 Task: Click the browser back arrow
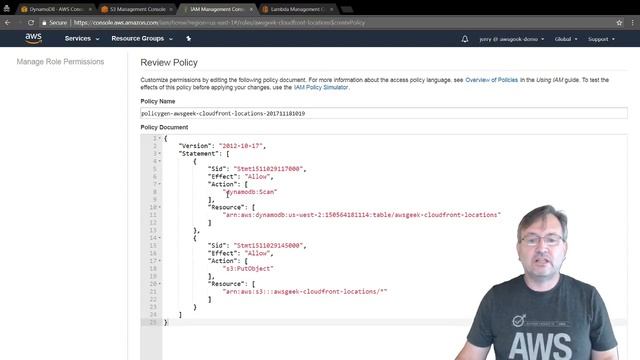(x=7, y=22)
